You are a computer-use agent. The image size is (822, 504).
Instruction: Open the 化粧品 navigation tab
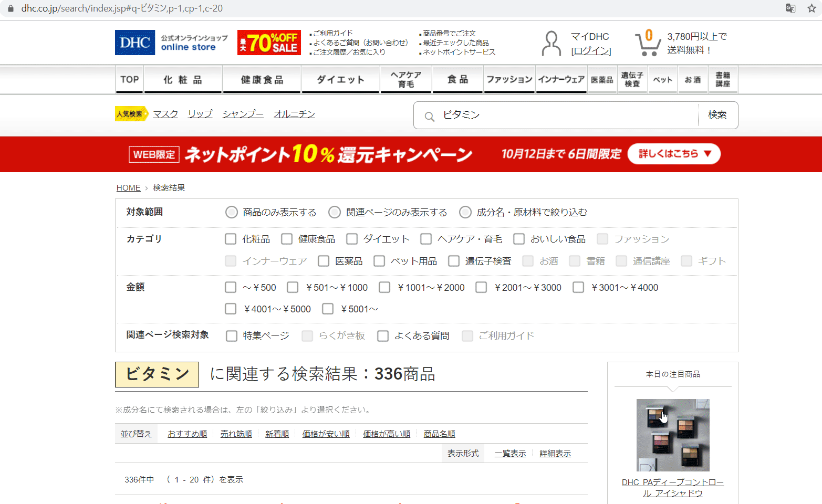click(x=183, y=79)
